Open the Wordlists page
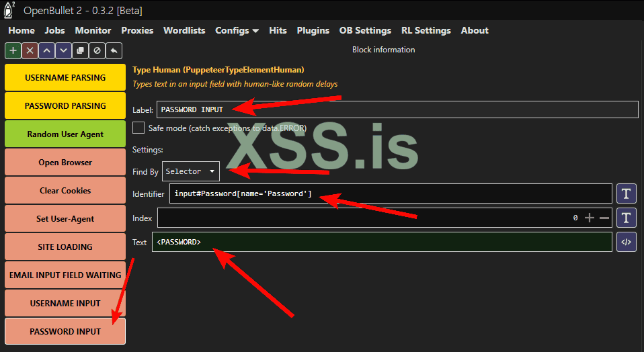Image resolution: width=644 pixels, height=352 pixels. (x=184, y=31)
